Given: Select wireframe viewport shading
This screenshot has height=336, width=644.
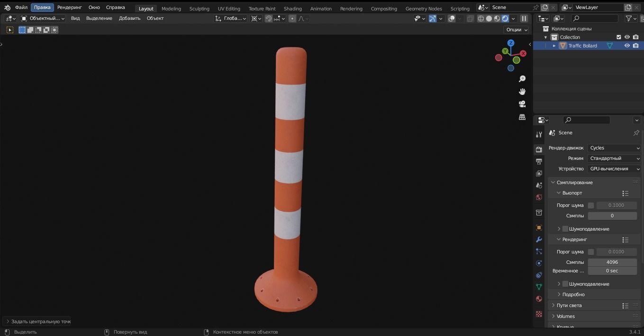Looking at the screenshot, I should pyautogui.click(x=481, y=19).
